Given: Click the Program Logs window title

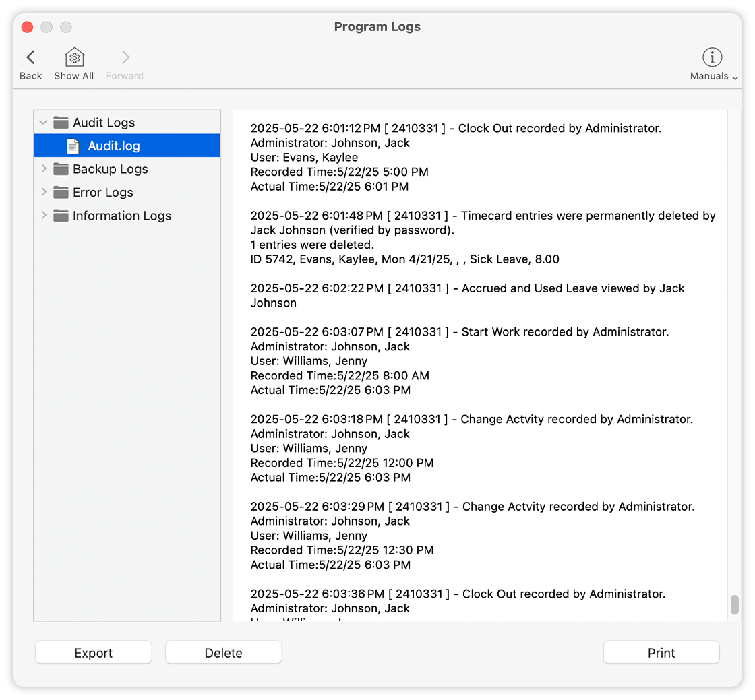Looking at the screenshot, I should point(377,26).
